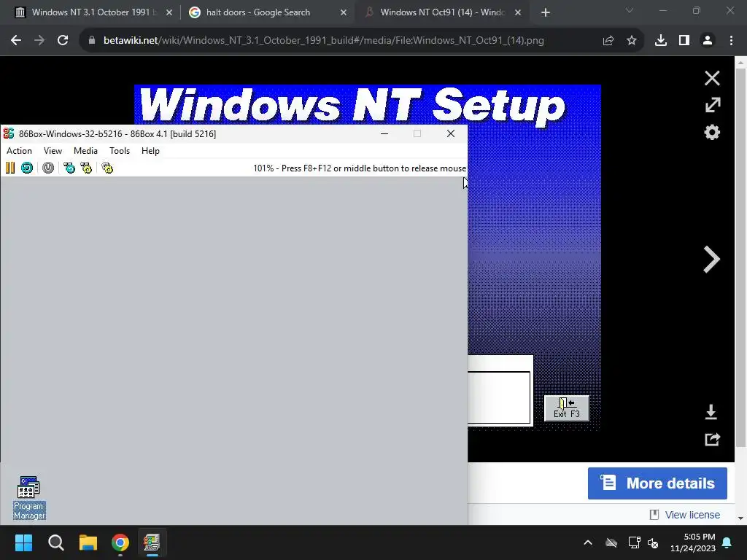Click the OneDrive tray icon
The width and height of the screenshot is (747, 560).
pos(611,542)
